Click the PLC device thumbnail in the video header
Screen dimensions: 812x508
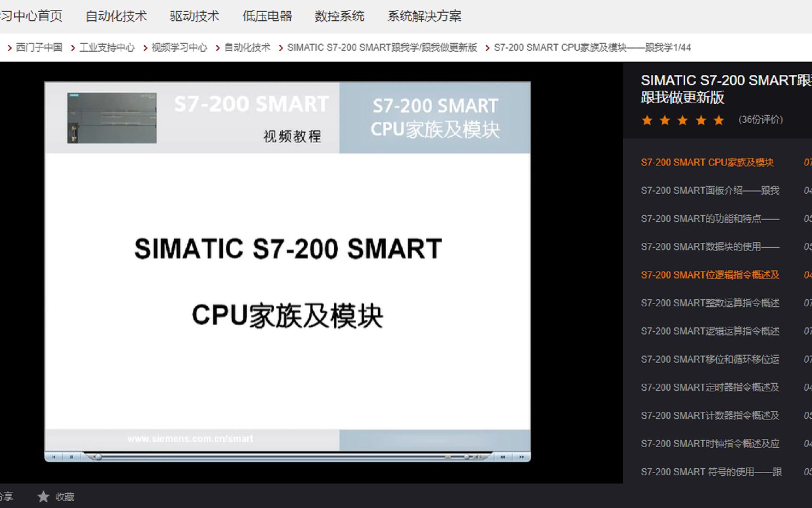pyautogui.click(x=112, y=118)
